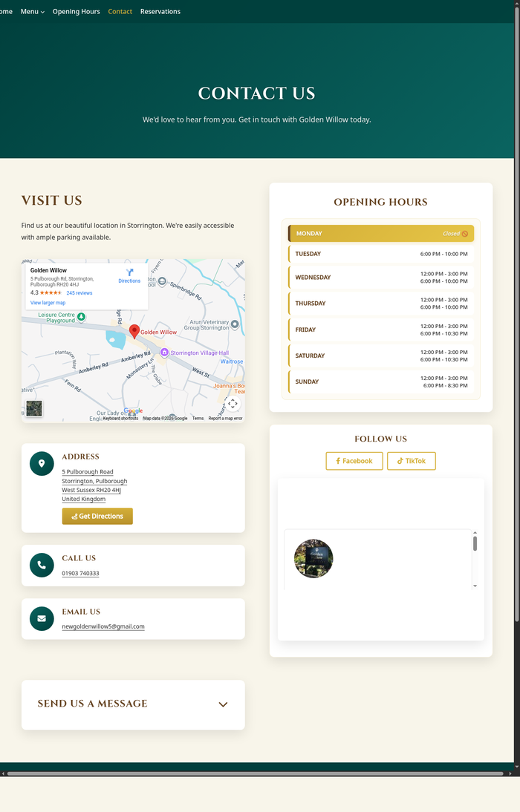Click the address location pin icon
Screen dimensions: 520x812
[x=42, y=463]
